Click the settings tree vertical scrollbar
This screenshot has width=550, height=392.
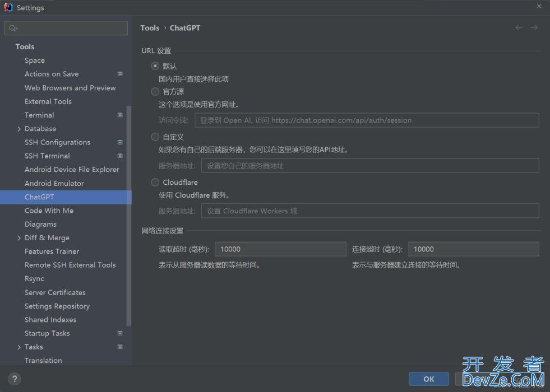[129, 216]
